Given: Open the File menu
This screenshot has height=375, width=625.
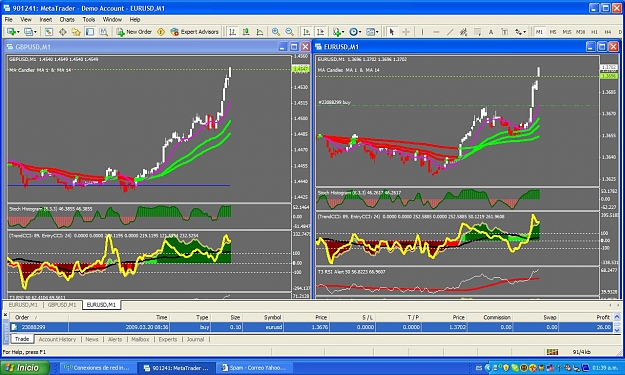Looking at the screenshot, I should [8, 20].
